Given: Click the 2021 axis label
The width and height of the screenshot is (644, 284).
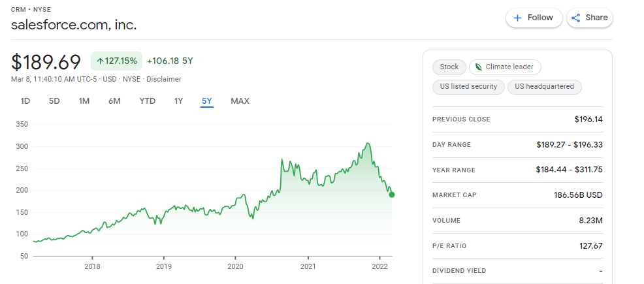Looking at the screenshot, I should 308,266.
